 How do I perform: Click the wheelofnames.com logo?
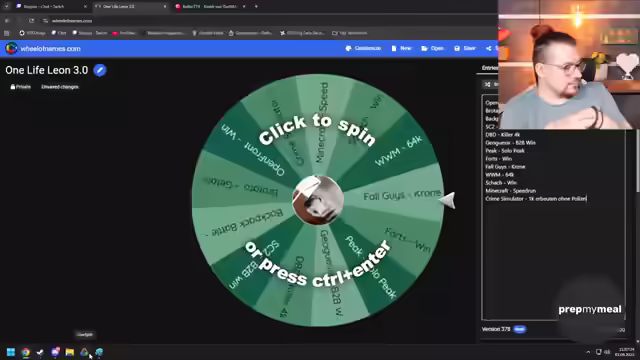[11, 48]
